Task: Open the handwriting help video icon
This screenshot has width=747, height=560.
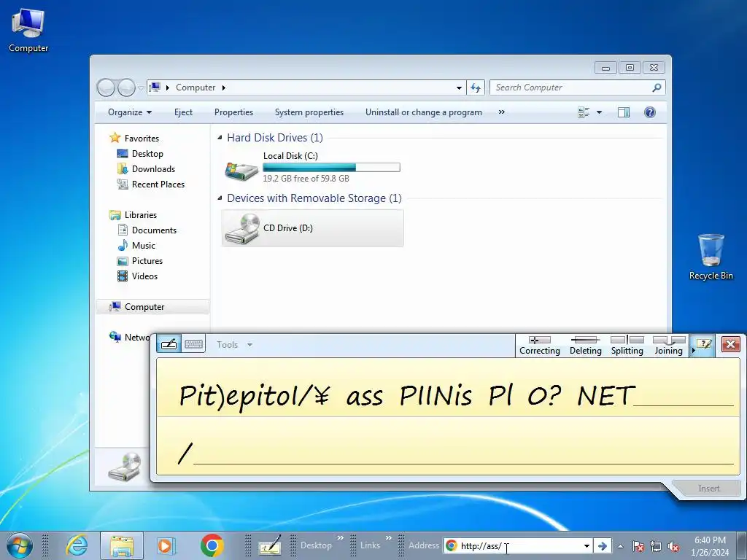Action: (704, 344)
